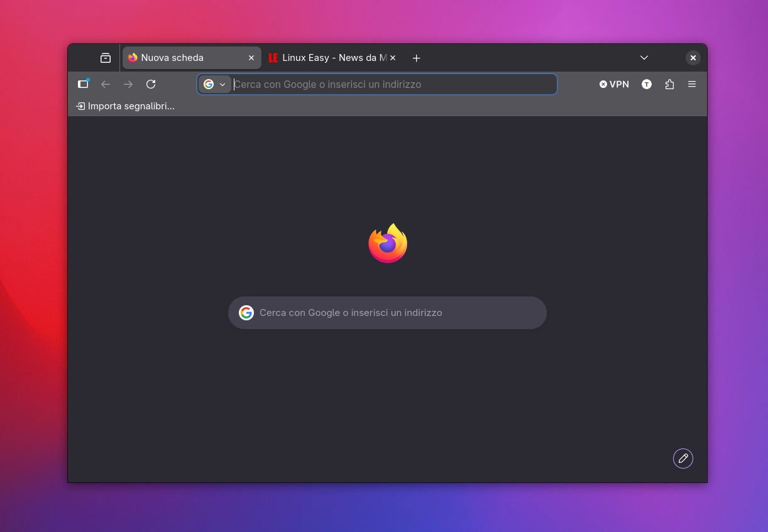
Task: Go back one page
Action: (106, 84)
